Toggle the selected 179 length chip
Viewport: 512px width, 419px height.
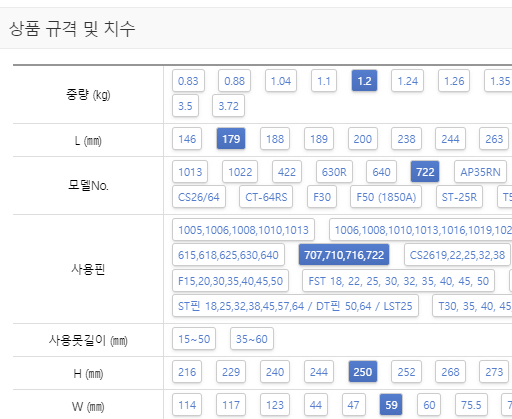(231, 139)
